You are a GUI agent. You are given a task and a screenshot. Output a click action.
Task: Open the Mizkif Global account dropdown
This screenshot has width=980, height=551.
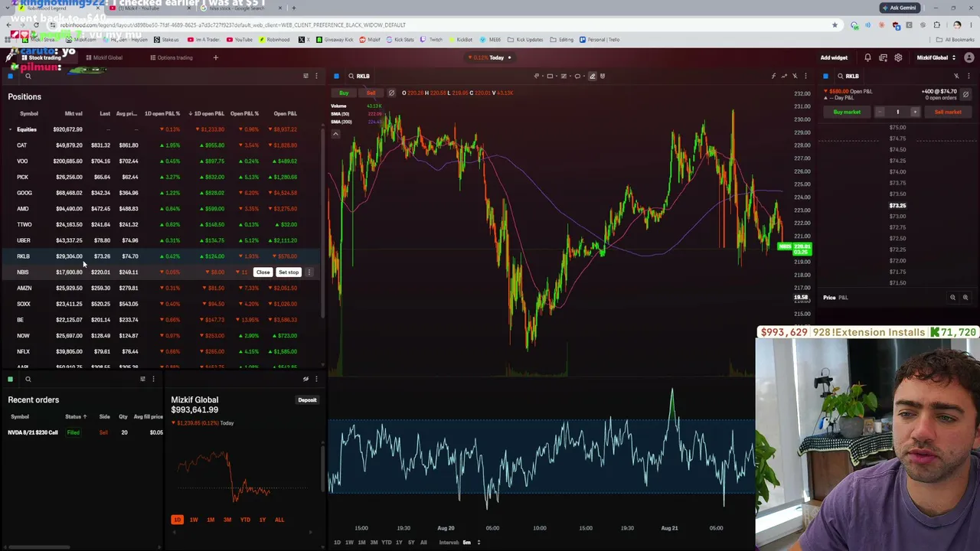click(x=936, y=57)
